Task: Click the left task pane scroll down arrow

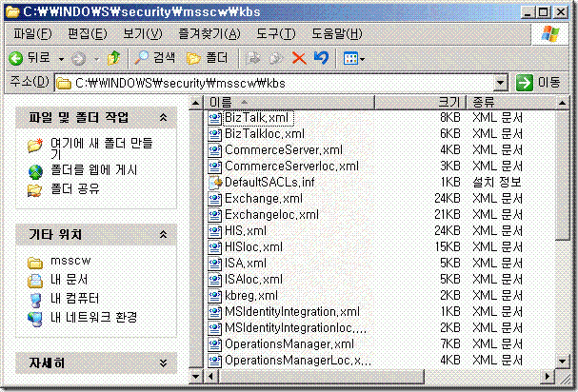Action: tap(196, 376)
